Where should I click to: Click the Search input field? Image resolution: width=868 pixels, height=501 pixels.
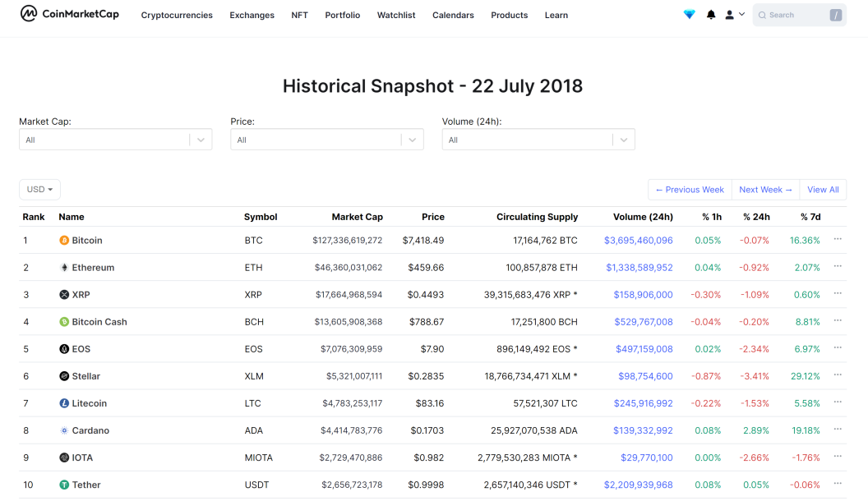coord(799,15)
